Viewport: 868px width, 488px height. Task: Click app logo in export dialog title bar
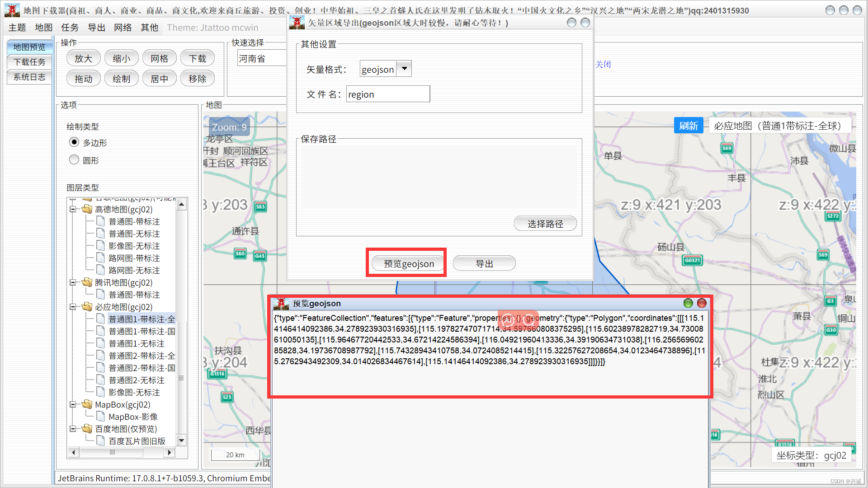click(x=297, y=23)
